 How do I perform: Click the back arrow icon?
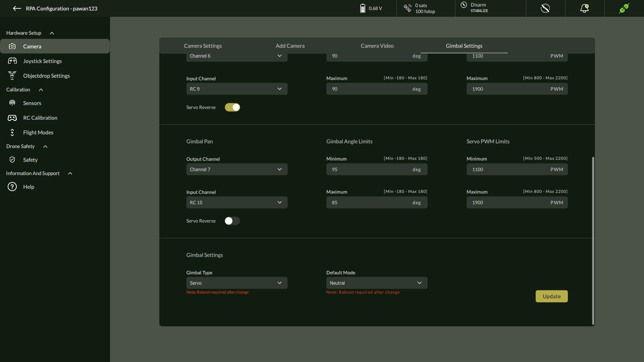pyautogui.click(x=17, y=8)
